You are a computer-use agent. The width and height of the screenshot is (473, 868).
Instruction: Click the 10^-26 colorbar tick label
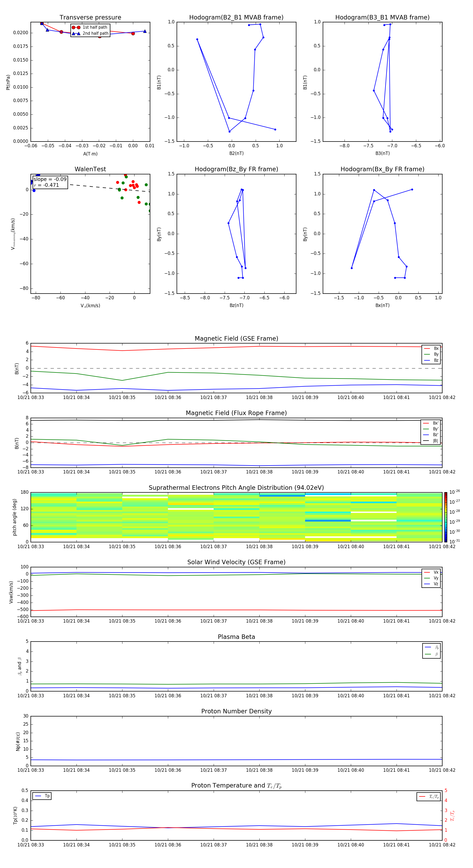(455, 492)
